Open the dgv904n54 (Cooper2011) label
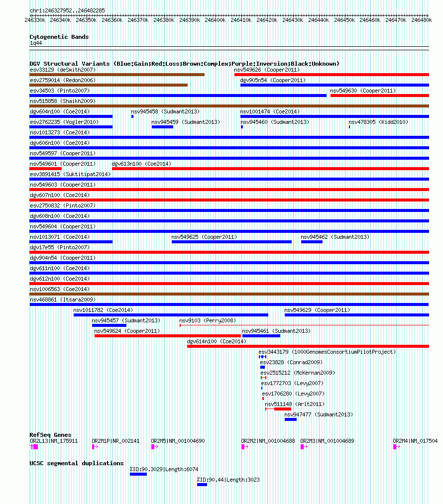Viewport: 443px width, 504px height. click(63, 258)
